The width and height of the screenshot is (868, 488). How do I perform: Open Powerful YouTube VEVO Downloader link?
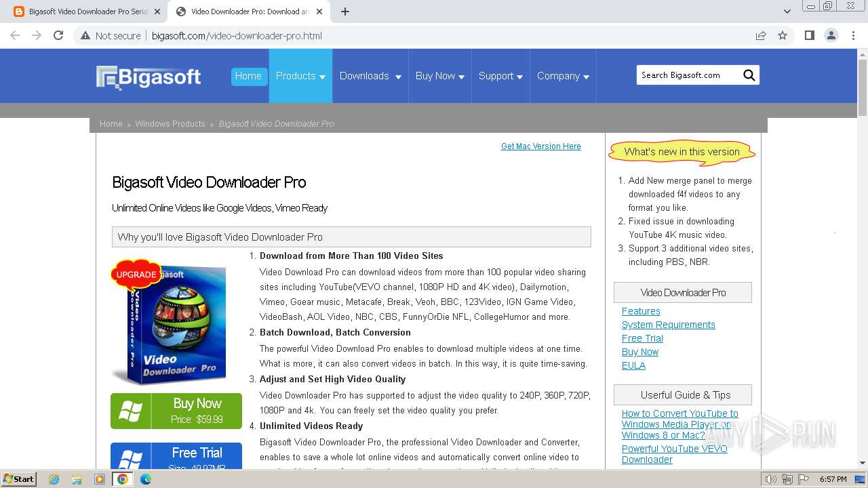[x=675, y=454]
